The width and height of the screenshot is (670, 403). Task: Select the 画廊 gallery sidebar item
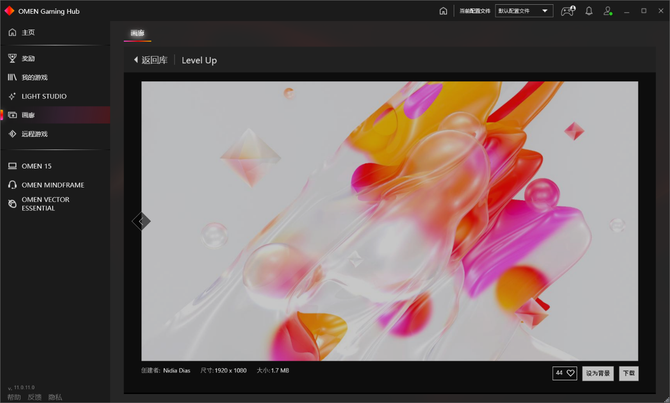(55, 115)
